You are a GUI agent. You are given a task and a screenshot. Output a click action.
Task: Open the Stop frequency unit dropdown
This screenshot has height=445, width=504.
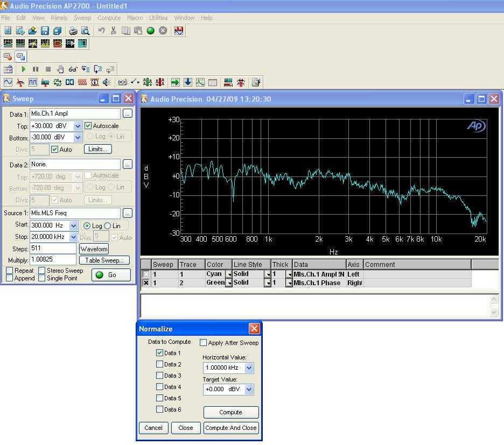pos(73,237)
